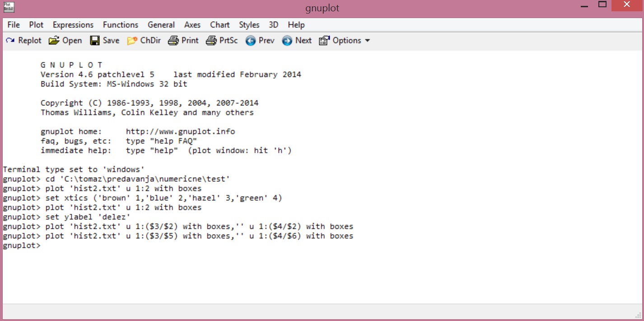Click the plot command containing ($3/$2)
The width and height of the screenshot is (644, 321).
pos(178,227)
